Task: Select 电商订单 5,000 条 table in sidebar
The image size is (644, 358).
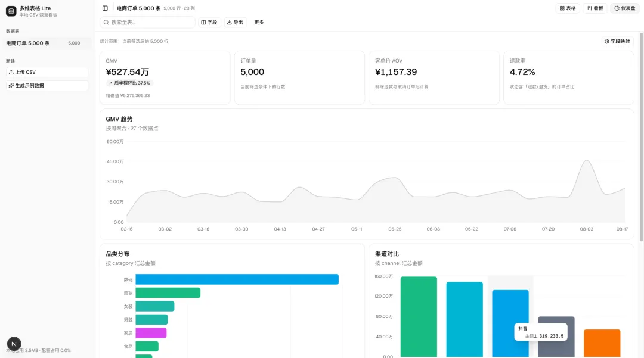Action: [47, 43]
